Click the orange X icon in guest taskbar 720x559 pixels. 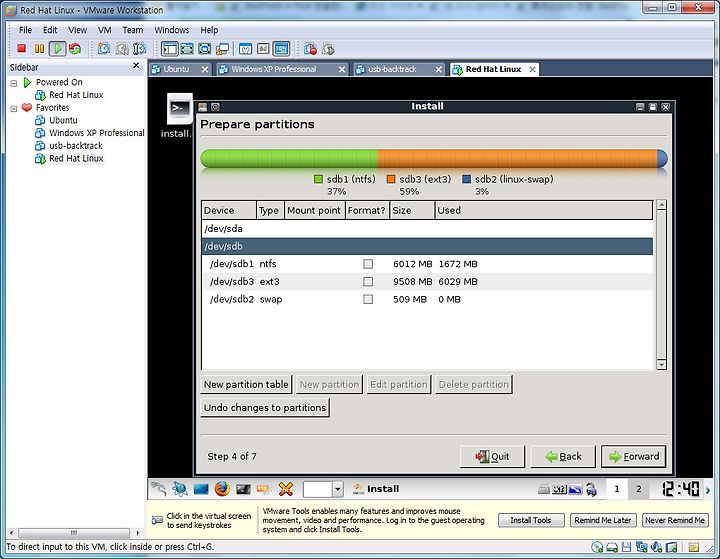(286, 489)
